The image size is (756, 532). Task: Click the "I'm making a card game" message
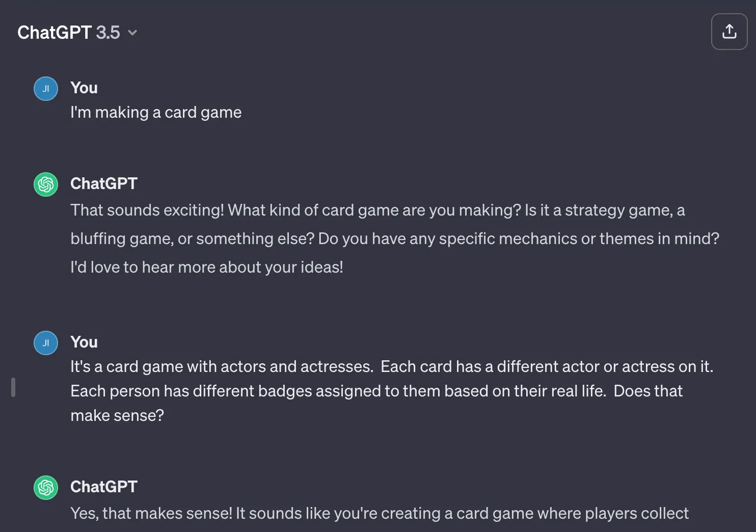[x=156, y=112]
